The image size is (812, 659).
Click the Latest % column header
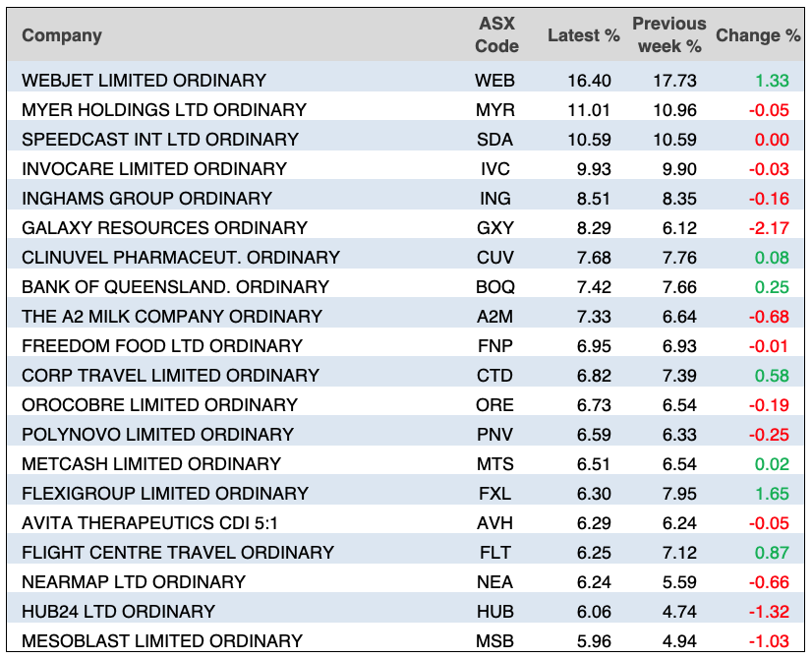[584, 35]
